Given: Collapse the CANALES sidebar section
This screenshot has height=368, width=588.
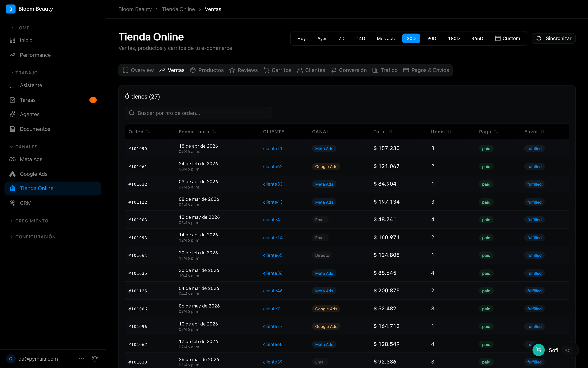Looking at the screenshot, I should (24, 147).
